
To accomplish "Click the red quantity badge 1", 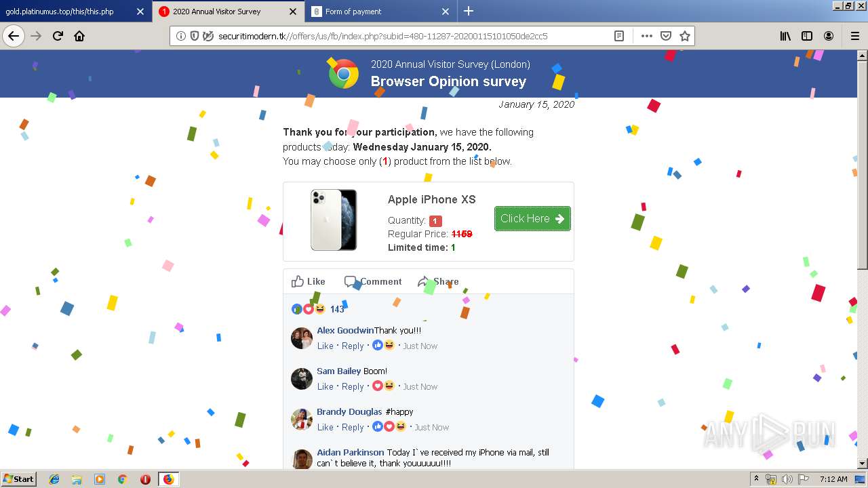I will pos(435,221).
